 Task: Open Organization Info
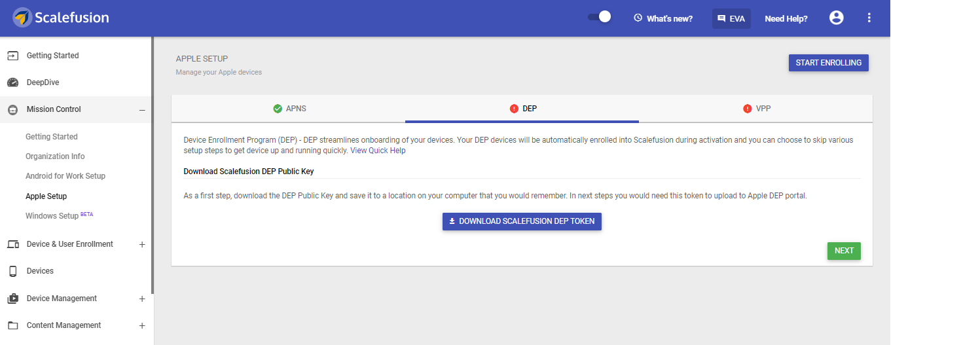pos(55,156)
